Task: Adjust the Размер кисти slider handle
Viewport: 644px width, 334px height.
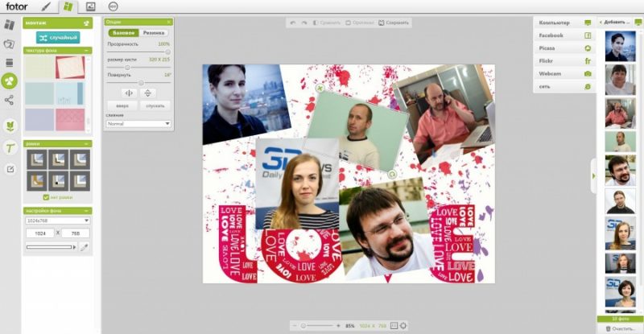Action: pyautogui.click(x=127, y=68)
